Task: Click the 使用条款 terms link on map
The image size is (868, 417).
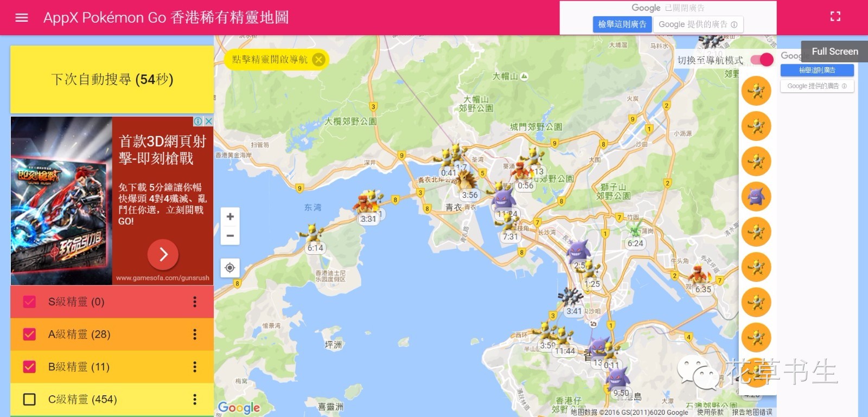Action: 710,412
